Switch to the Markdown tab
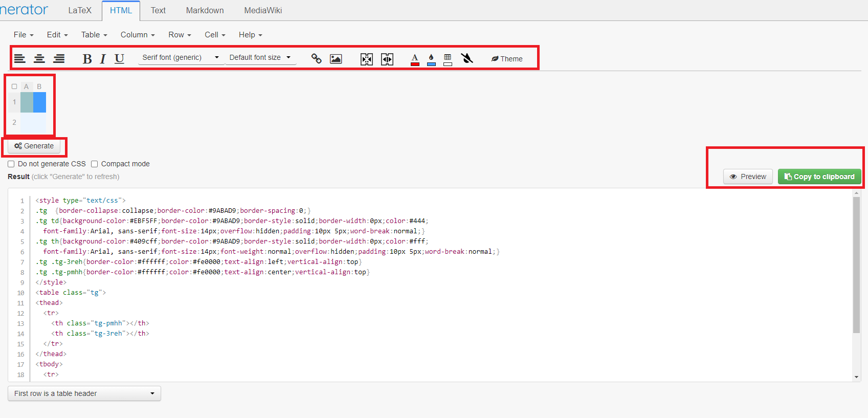868x418 pixels. pyautogui.click(x=205, y=10)
